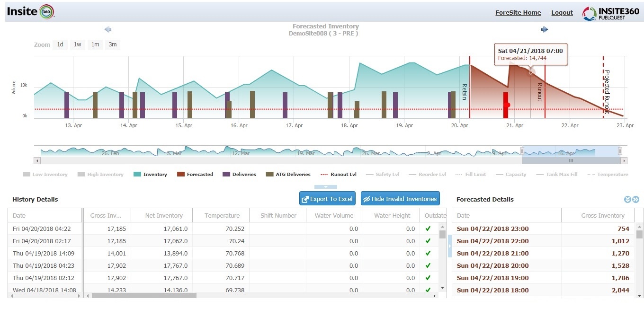
Task: Select the 3m zoom range
Action: [113, 44]
